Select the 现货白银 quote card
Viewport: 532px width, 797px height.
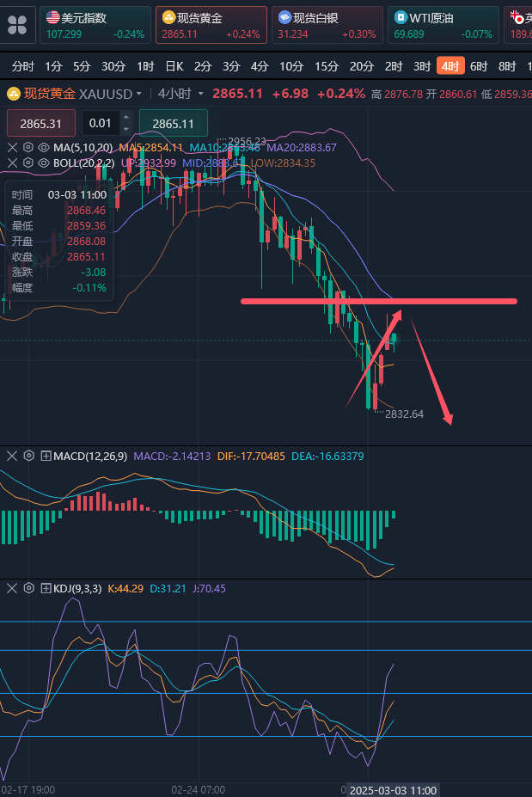pos(327,25)
